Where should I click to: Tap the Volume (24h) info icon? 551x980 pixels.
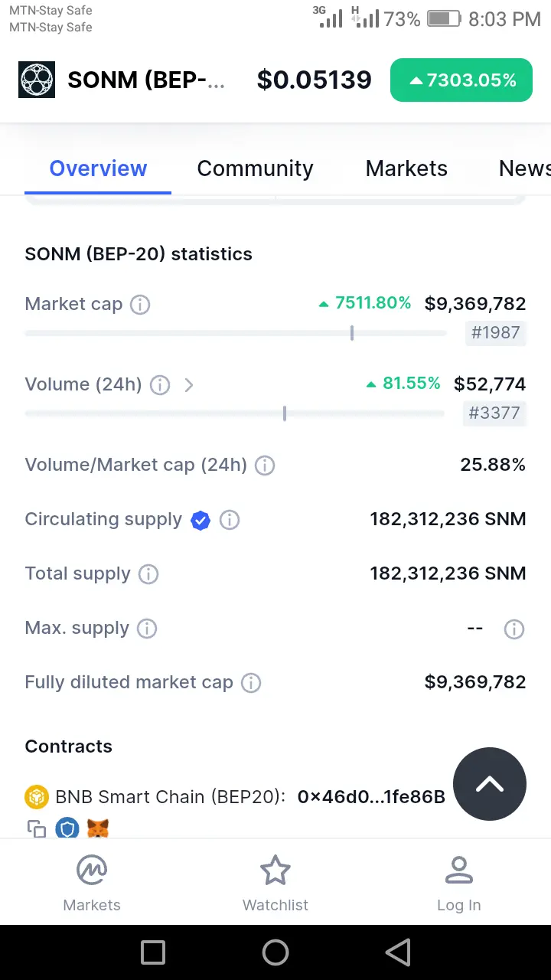(160, 385)
